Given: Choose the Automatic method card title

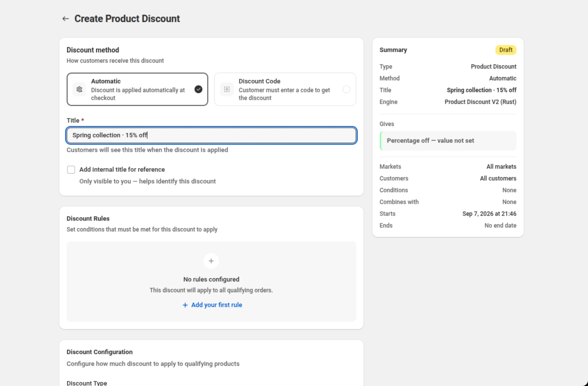Looking at the screenshot, I should click(106, 81).
